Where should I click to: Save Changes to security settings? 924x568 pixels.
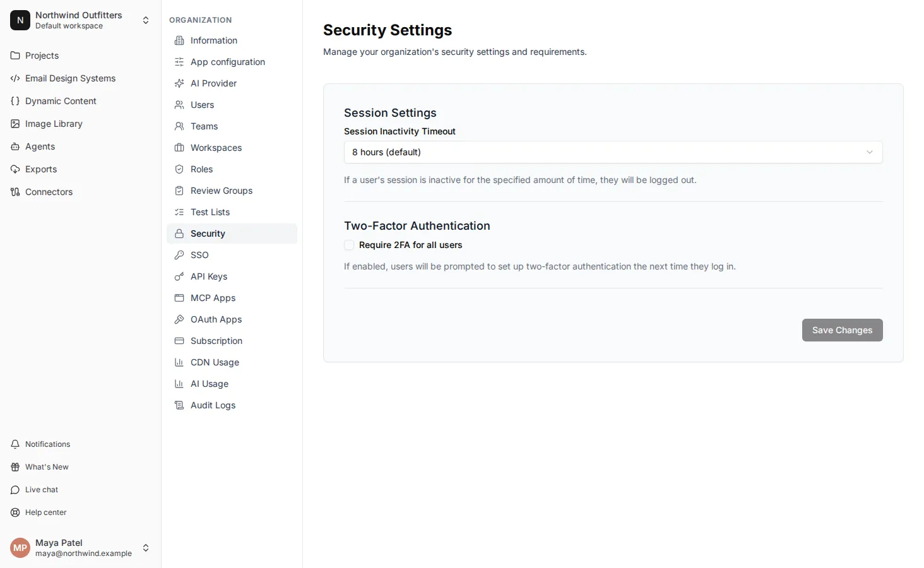(x=842, y=330)
